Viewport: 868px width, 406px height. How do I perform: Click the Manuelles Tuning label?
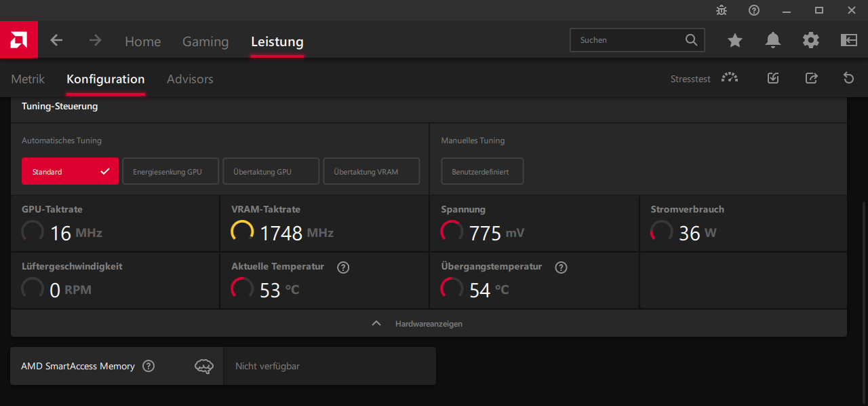tap(473, 141)
